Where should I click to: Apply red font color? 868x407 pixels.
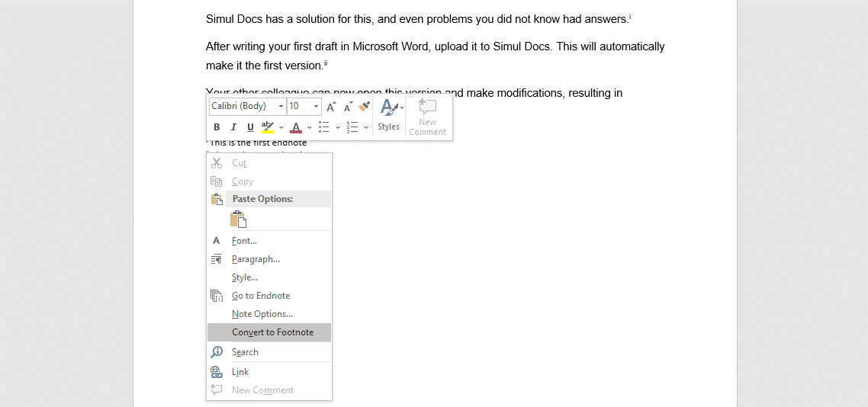296,127
